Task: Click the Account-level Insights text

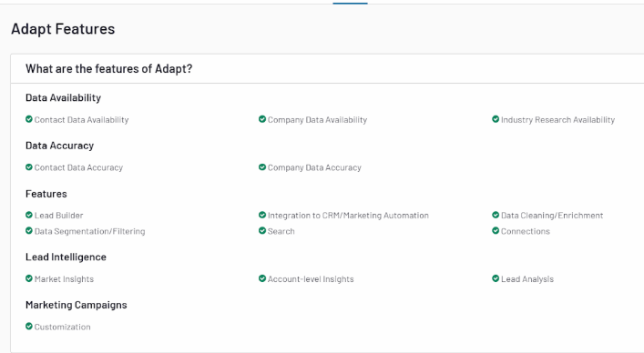Action: point(311,279)
